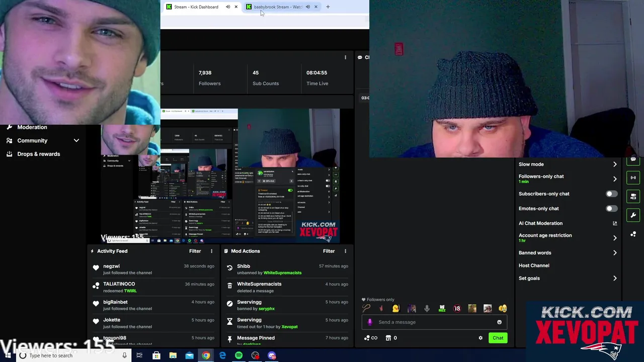The width and height of the screenshot is (644, 362).
Task: Open Xevopat moderator link in timeout entry
Action: pos(289,327)
